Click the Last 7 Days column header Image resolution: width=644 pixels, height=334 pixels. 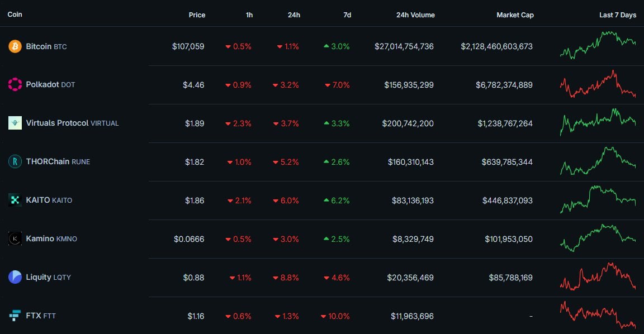[618, 15]
